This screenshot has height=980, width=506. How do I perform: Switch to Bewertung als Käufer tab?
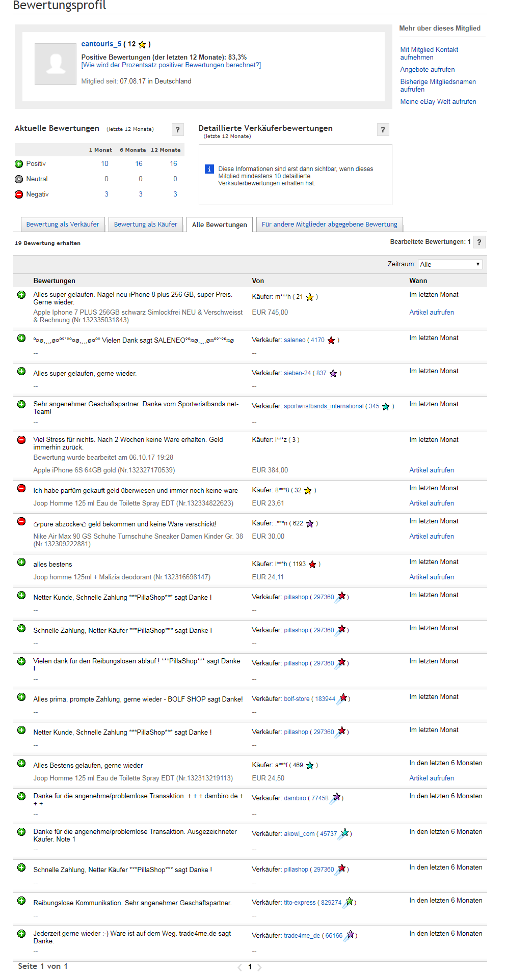tap(145, 225)
